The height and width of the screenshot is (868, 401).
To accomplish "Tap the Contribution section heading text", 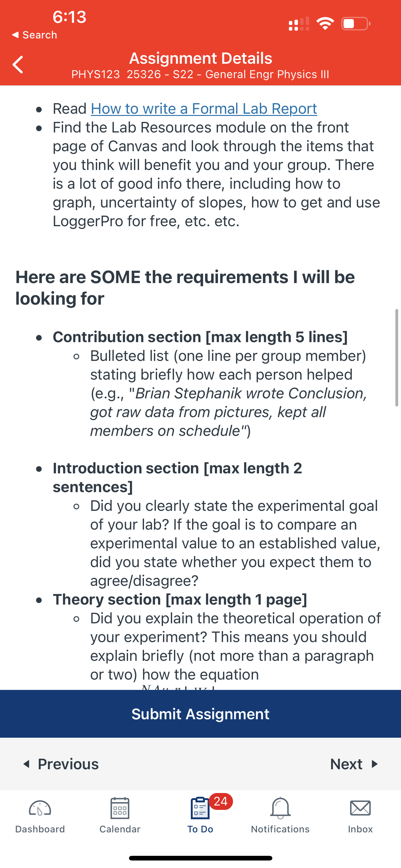I will pos(200,337).
